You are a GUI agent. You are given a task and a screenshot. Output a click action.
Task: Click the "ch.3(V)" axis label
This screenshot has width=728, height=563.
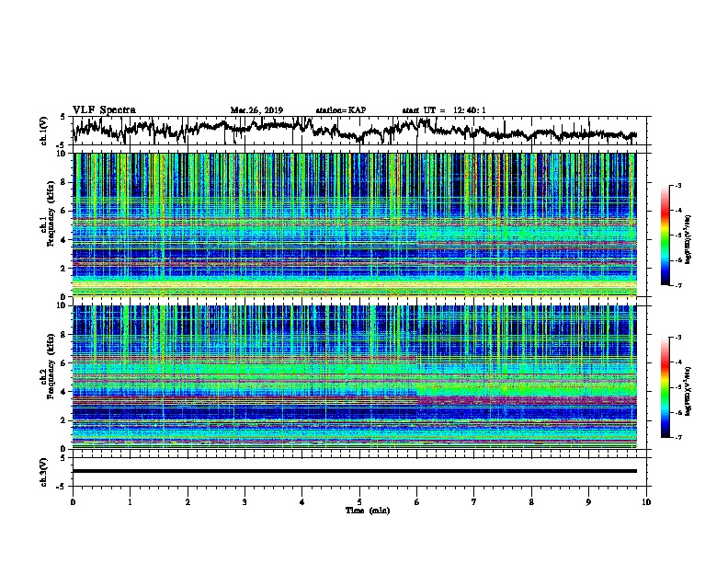click(x=44, y=472)
